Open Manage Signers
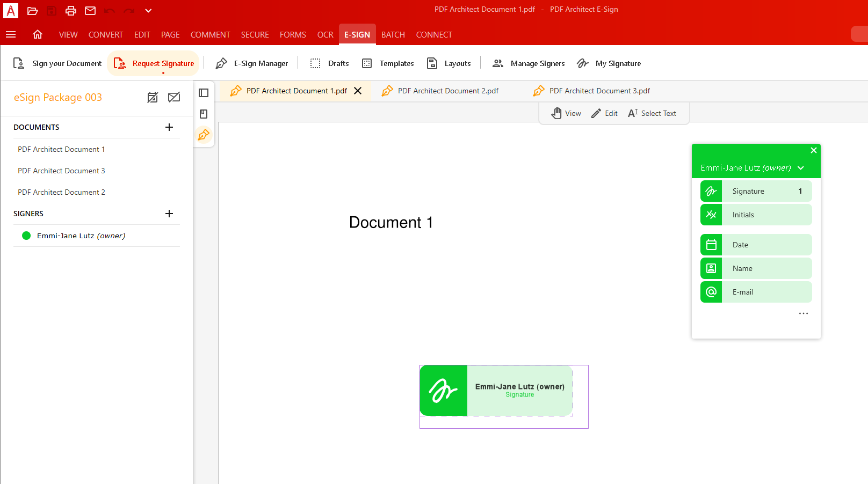This screenshot has width=868, height=484. 529,63
